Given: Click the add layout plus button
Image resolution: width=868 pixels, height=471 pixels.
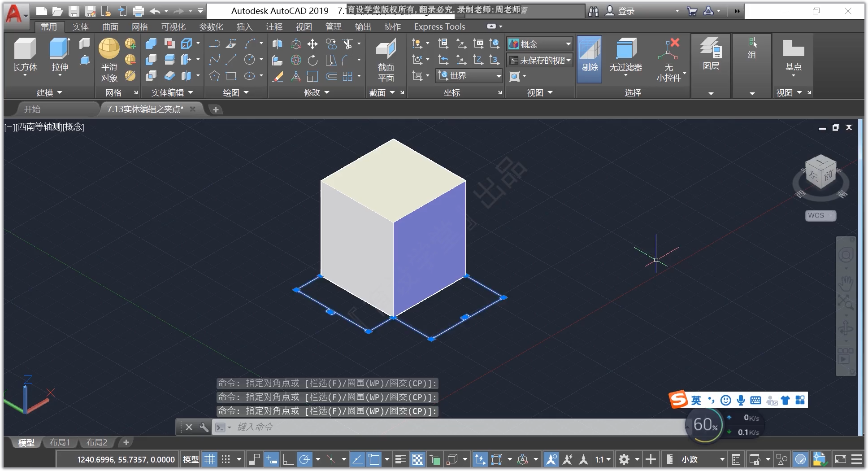Looking at the screenshot, I should pyautogui.click(x=126, y=443).
